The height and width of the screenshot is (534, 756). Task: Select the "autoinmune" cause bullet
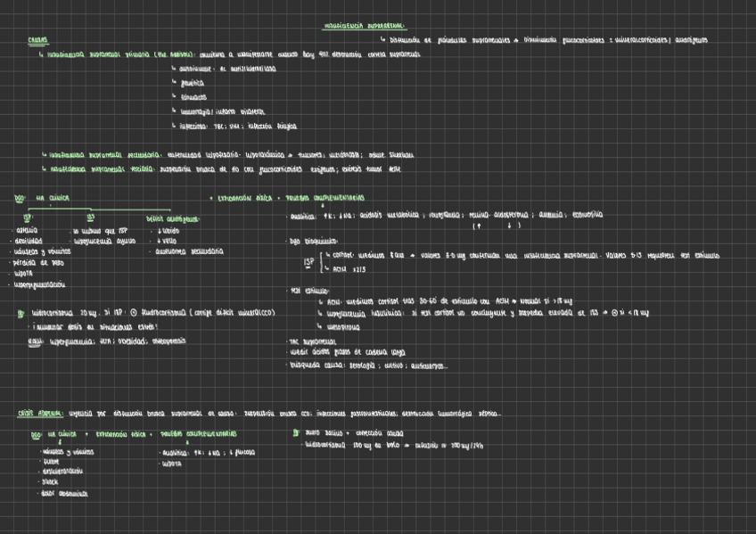[x=227, y=69]
